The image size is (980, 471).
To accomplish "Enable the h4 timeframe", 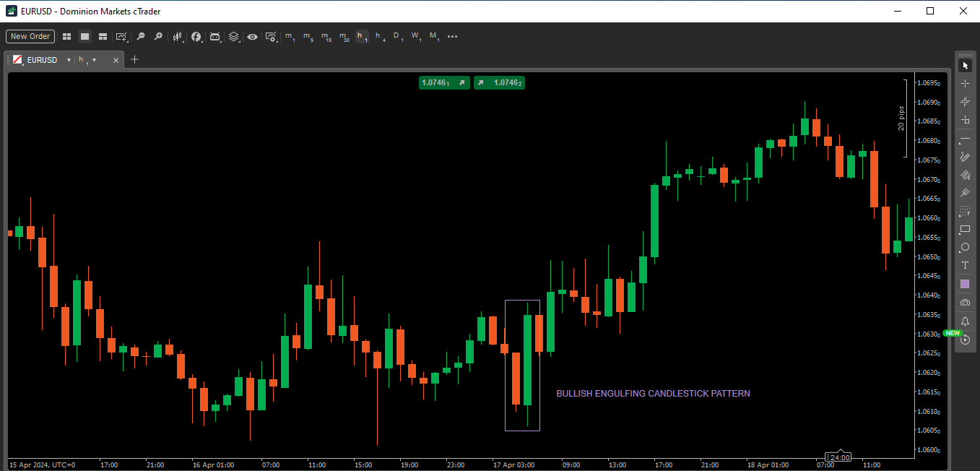I will (378, 37).
